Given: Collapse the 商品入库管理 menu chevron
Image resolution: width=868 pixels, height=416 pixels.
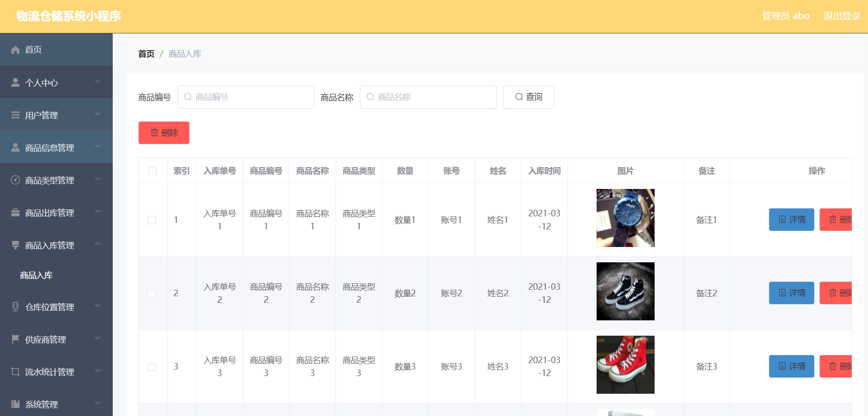Looking at the screenshot, I should tap(97, 244).
